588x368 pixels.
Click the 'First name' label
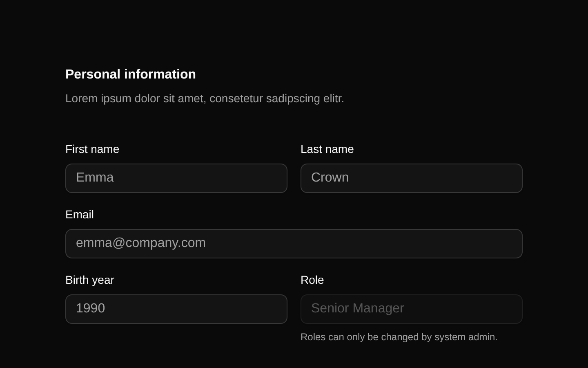point(92,149)
